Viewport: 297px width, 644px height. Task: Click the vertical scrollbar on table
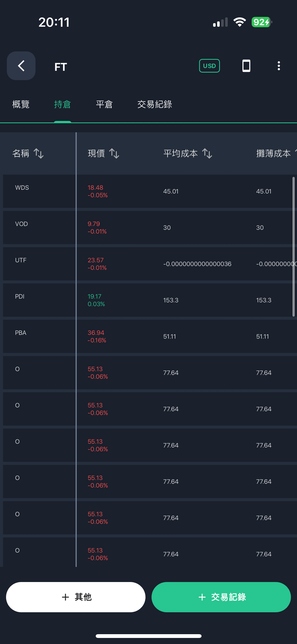293,247
